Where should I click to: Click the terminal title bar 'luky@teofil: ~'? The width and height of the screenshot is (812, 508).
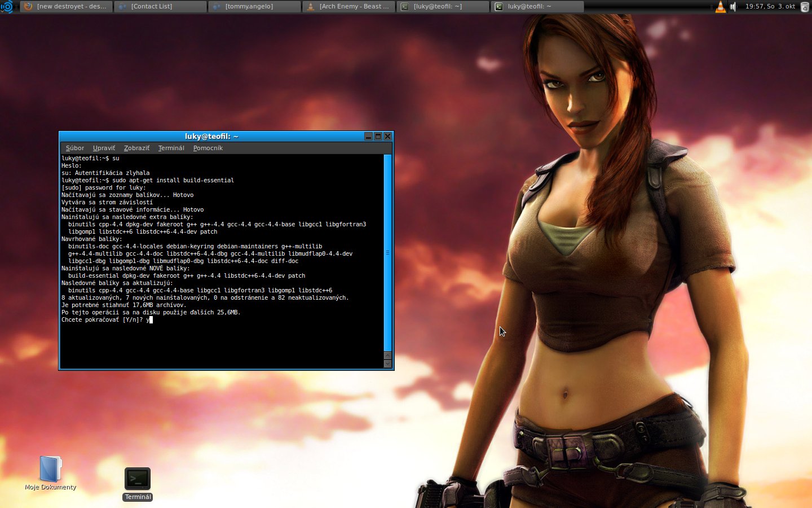coord(211,136)
